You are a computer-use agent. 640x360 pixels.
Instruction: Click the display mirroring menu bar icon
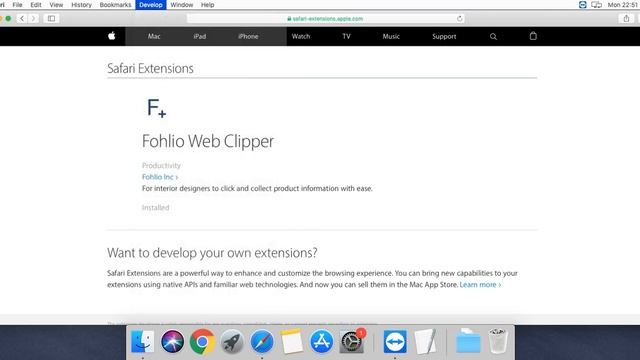click(596, 5)
